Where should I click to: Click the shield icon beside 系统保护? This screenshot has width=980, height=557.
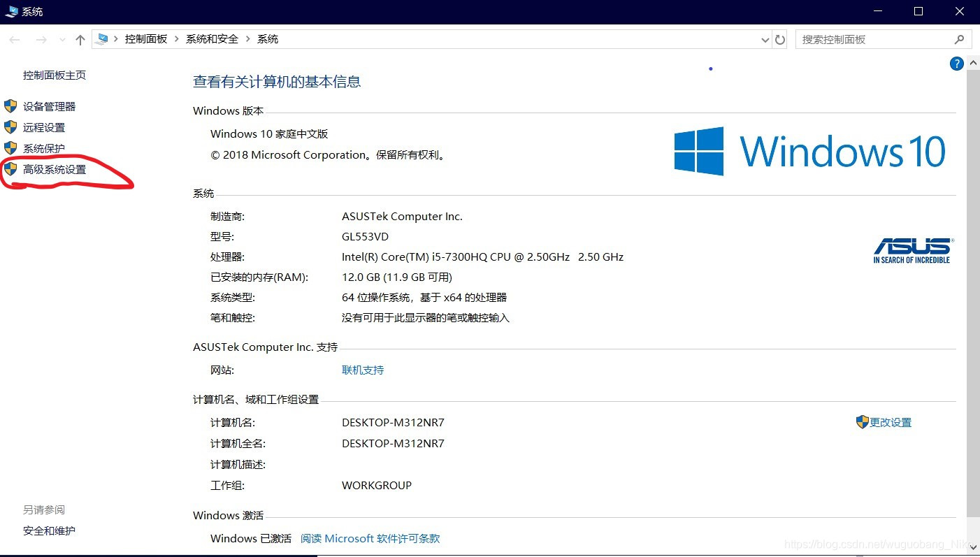10,148
